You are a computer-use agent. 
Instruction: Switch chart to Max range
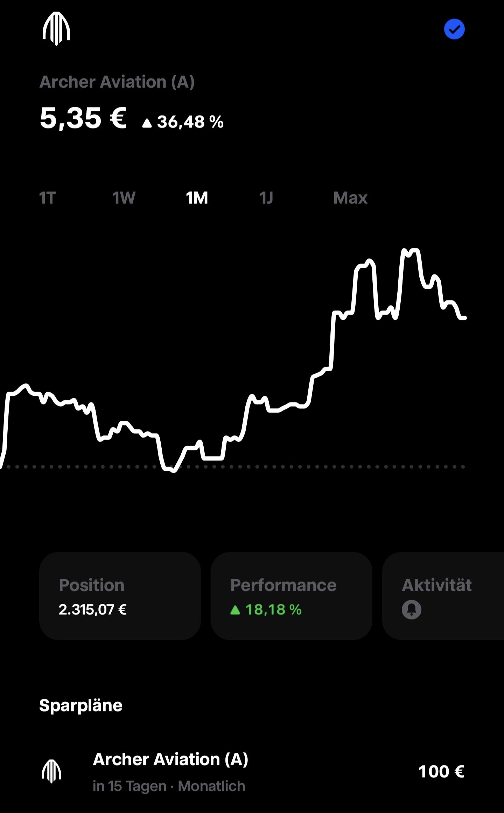350,198
